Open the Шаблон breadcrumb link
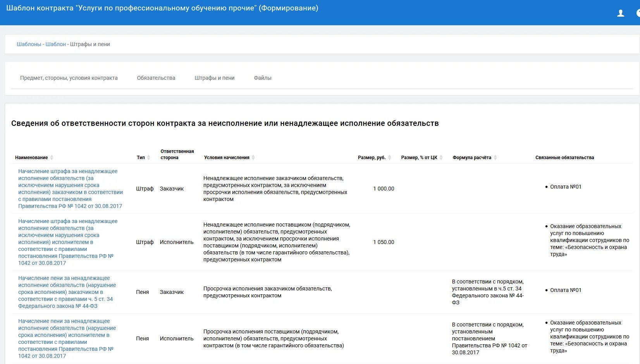The height and width of the screenshot is (364, 640). click(x=55, y=44)
